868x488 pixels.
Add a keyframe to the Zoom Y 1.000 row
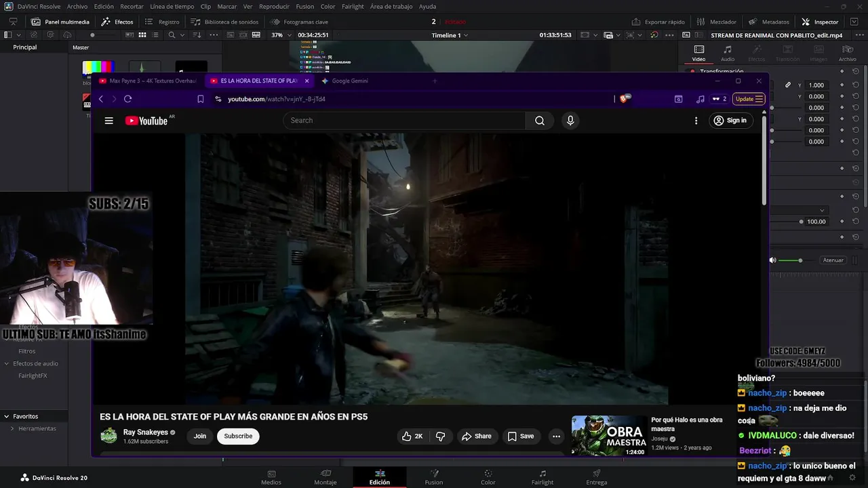pos(842,85)
